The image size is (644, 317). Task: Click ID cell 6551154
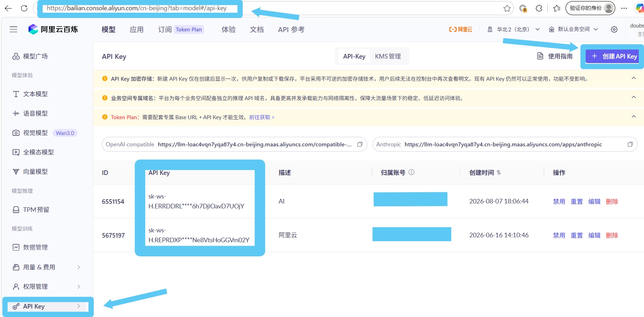tap(113, 202)
